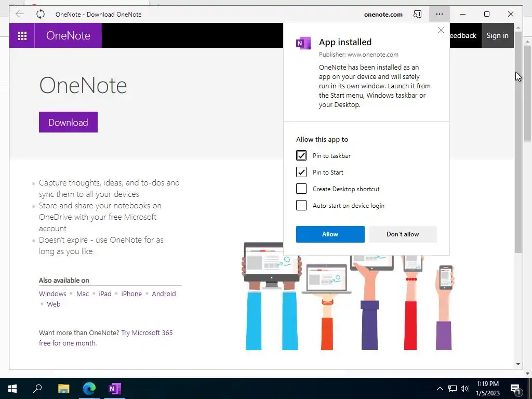532x399 pixels.
Task: Open the three-dots settings menu
Action: point(440,14)
